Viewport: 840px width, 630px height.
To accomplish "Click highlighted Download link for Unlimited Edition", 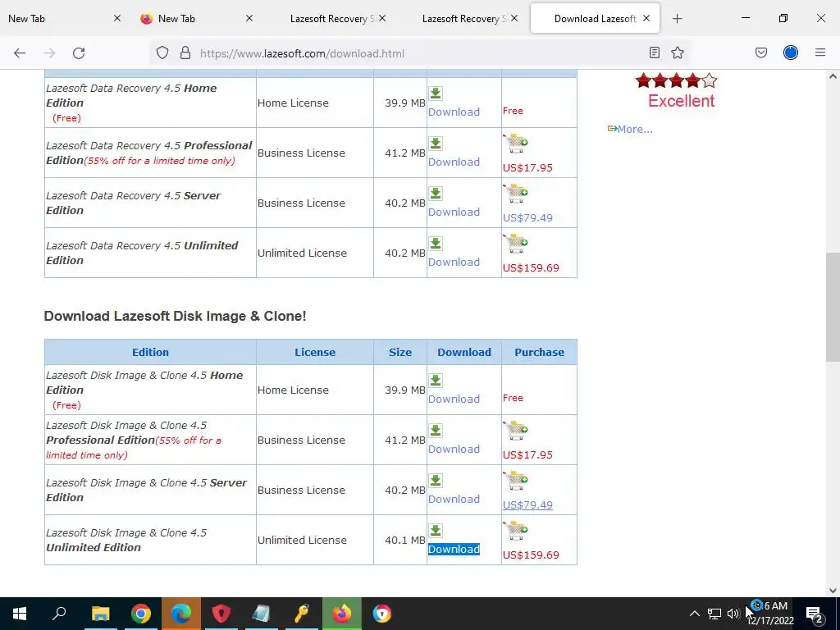I will pos(454,549).
